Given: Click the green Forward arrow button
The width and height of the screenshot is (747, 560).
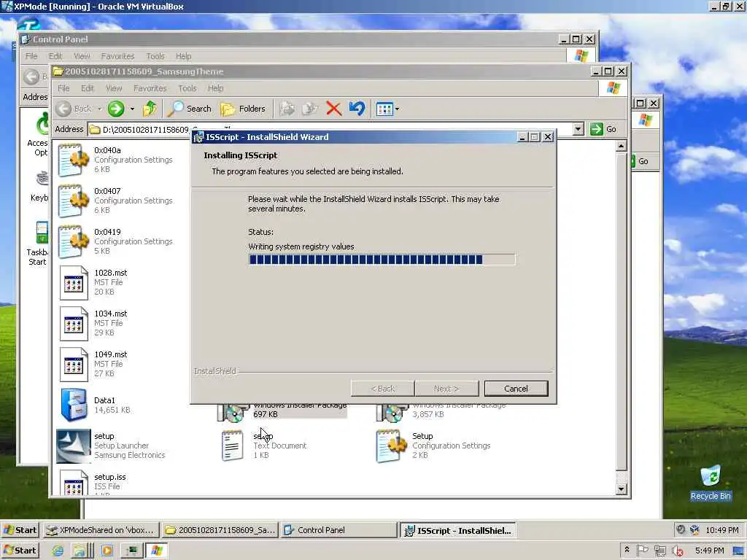Looking at the screenshot, I should 116,109.
